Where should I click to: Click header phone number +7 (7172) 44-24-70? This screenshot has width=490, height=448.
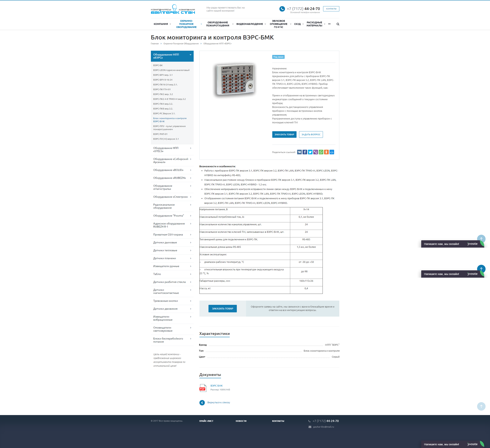(303, 9)
